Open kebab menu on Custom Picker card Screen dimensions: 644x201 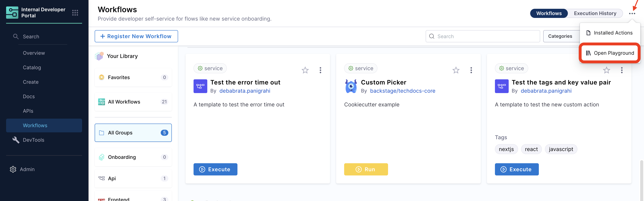point(471,70)
